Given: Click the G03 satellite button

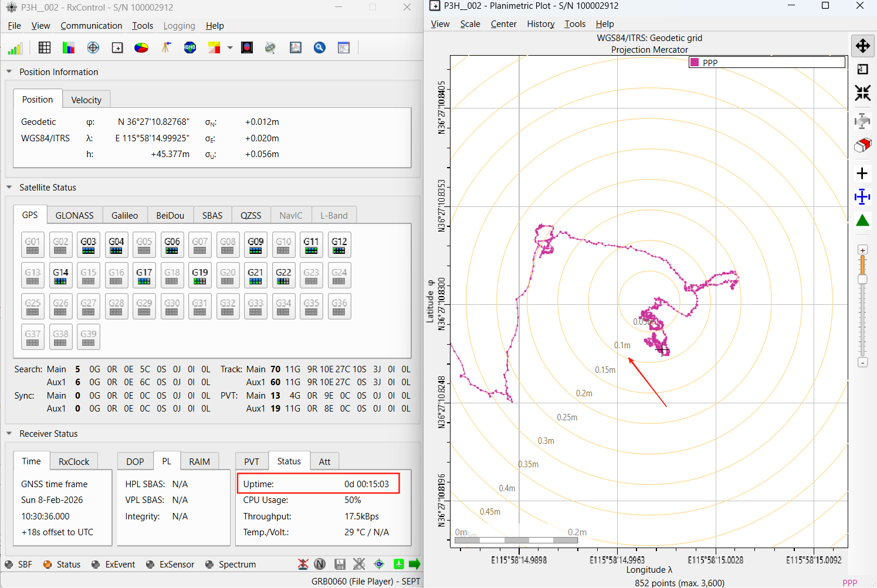Looking at the screenshot, I should 89,245.
